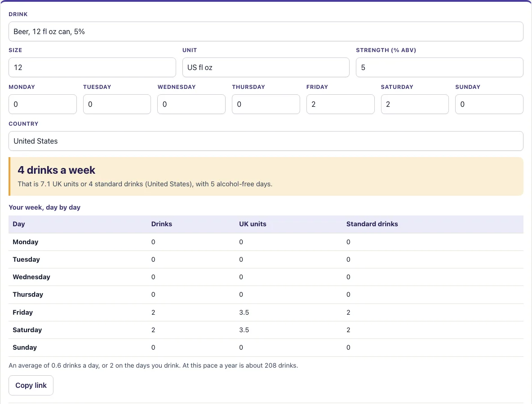This screenshot has width=532, height=404.
Task: Click the Day column header
Action: point(19,224)
